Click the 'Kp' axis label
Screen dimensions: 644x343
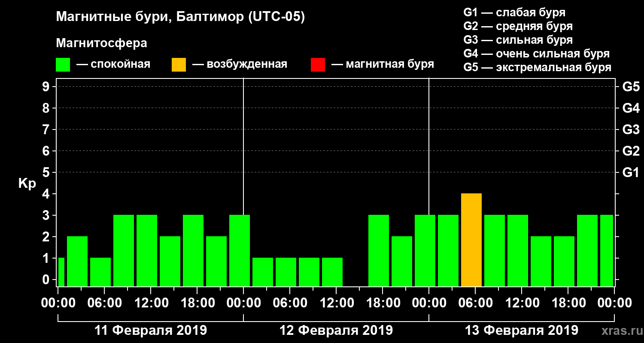[x=27, y=184]
